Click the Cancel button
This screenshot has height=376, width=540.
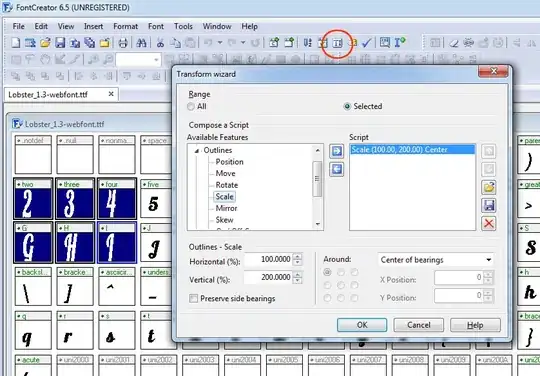tap(419, 325)
